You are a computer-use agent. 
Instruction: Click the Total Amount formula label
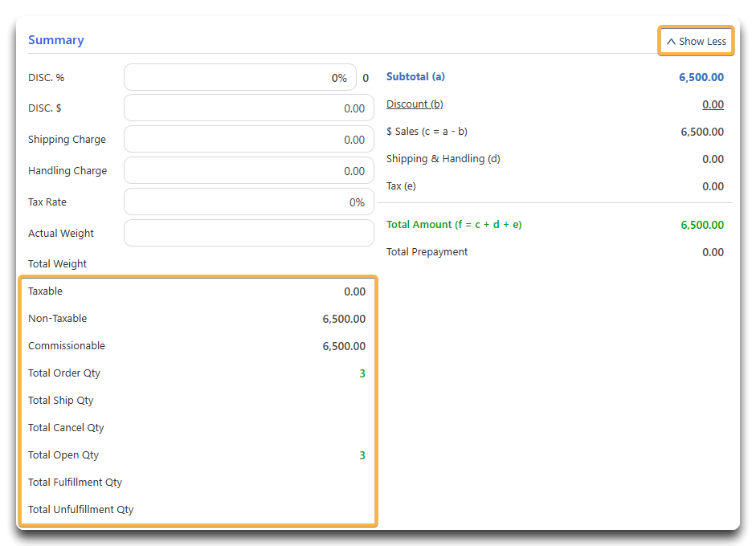[x=453, y=225]
